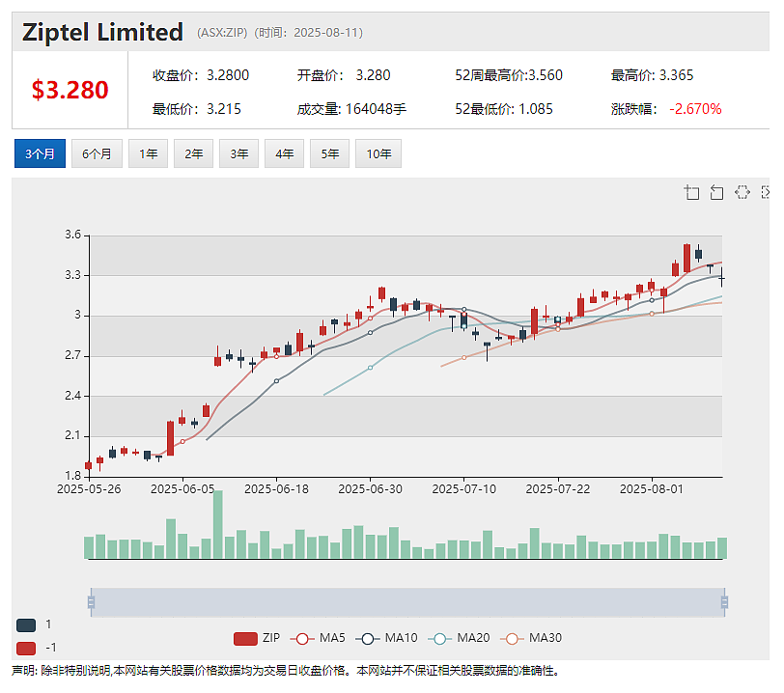This screenshot has height=693, width=784.
Task: Click the (ASX:ZIP) ticker label
Action: point(222,33)
